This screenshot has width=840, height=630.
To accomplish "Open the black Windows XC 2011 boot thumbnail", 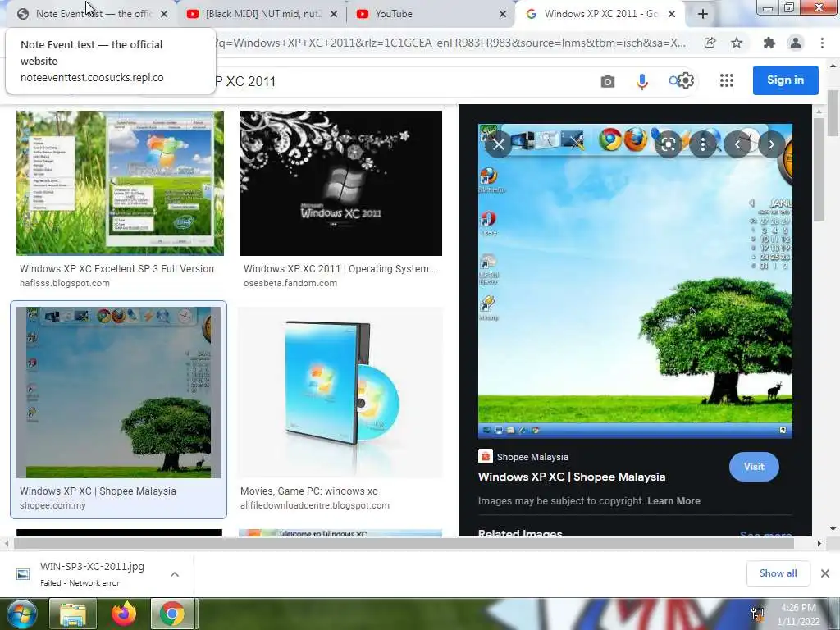I will click(x=341, y=183).
